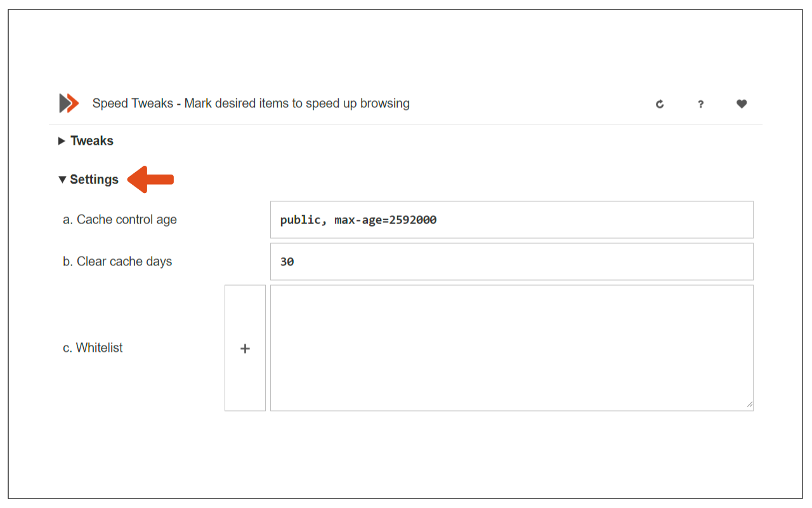
Task: Click the Tweaks disclosure triangle
Action: (62, 141)
